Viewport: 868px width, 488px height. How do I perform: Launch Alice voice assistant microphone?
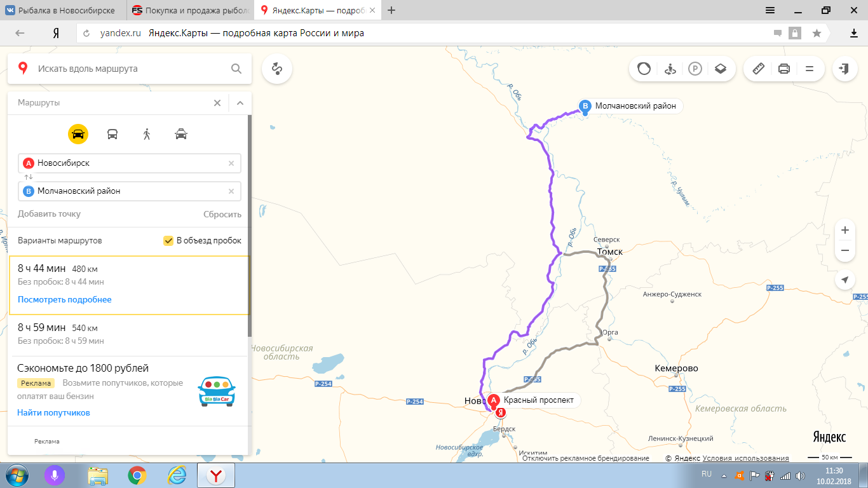[x=55, y=475]
